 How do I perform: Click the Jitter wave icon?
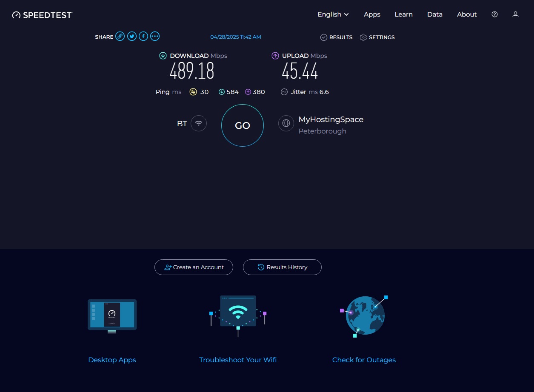[x=284, y=92]
